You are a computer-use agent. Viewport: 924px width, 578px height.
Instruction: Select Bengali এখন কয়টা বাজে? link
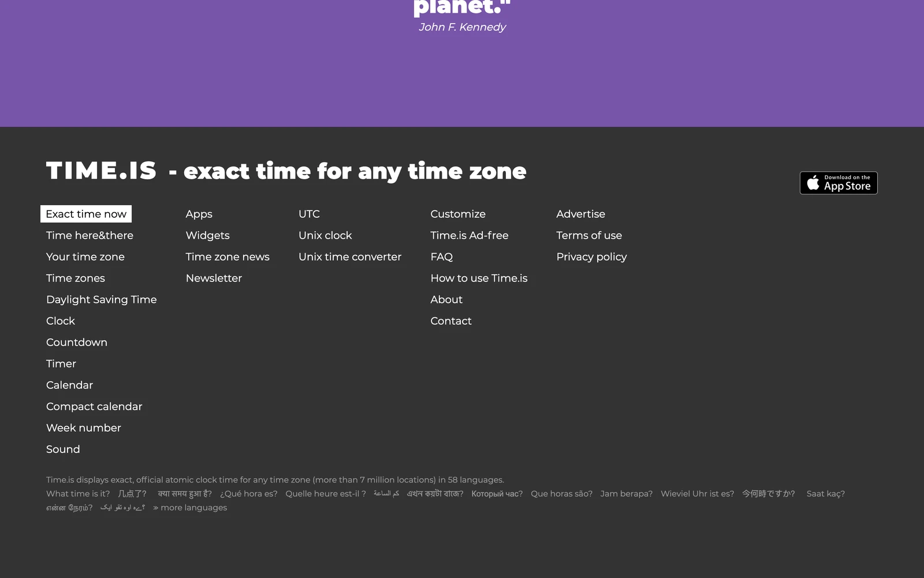click(x=435, y=494)
